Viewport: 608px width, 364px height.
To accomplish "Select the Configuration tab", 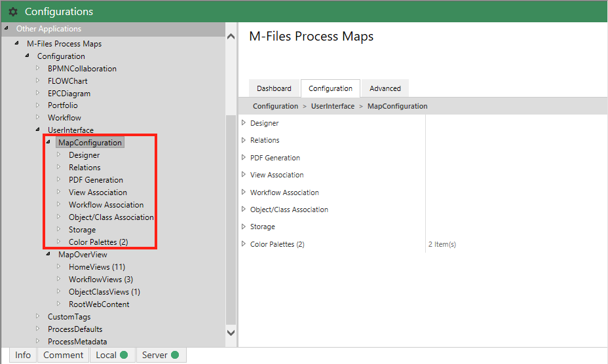I will pyautogui.click(x=330, y=88).
